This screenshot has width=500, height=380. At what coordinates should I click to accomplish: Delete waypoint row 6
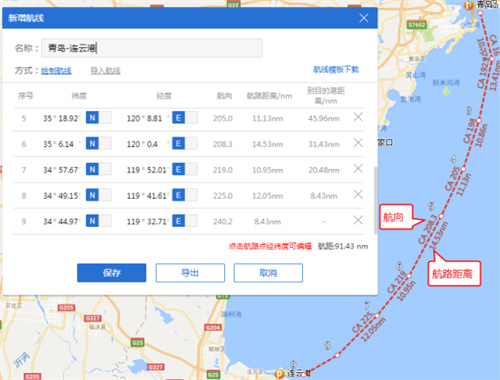point(358,143)
